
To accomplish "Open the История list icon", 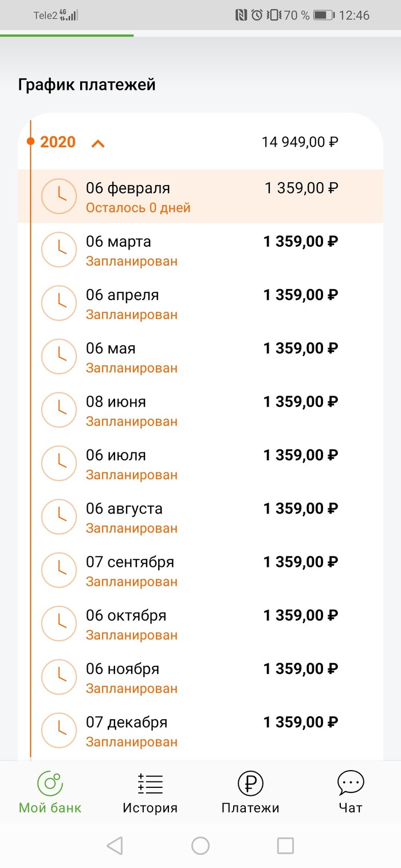I will tap(150, 783).
